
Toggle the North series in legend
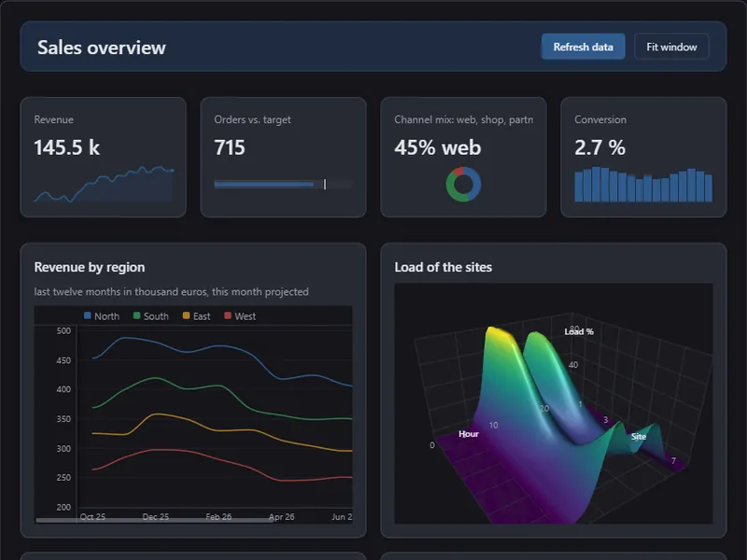[102, 316]
